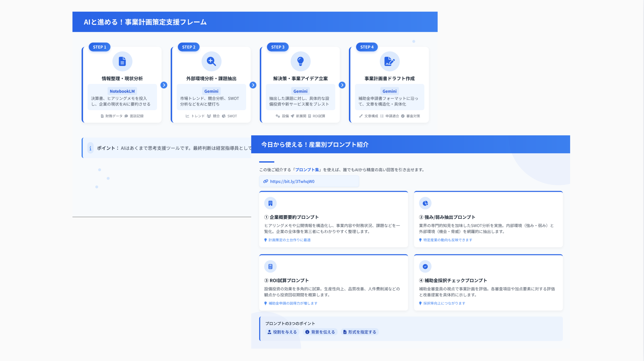The image size is (644, 361).
Task: Click the NotebookLM label in STEP 1
Action: pos(122,91)
